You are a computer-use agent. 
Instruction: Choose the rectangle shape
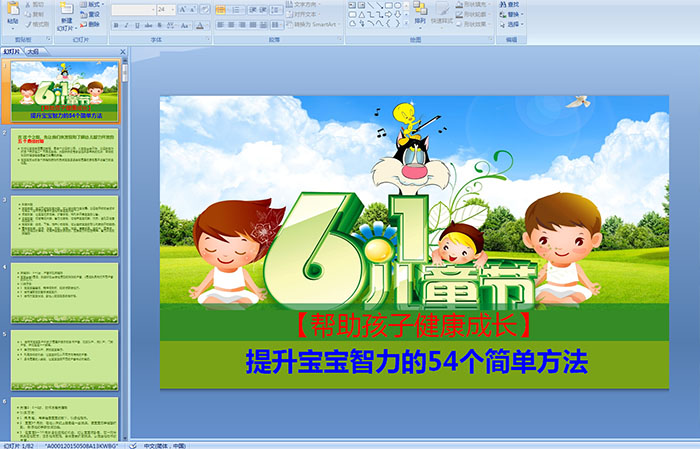coord(388,5)
